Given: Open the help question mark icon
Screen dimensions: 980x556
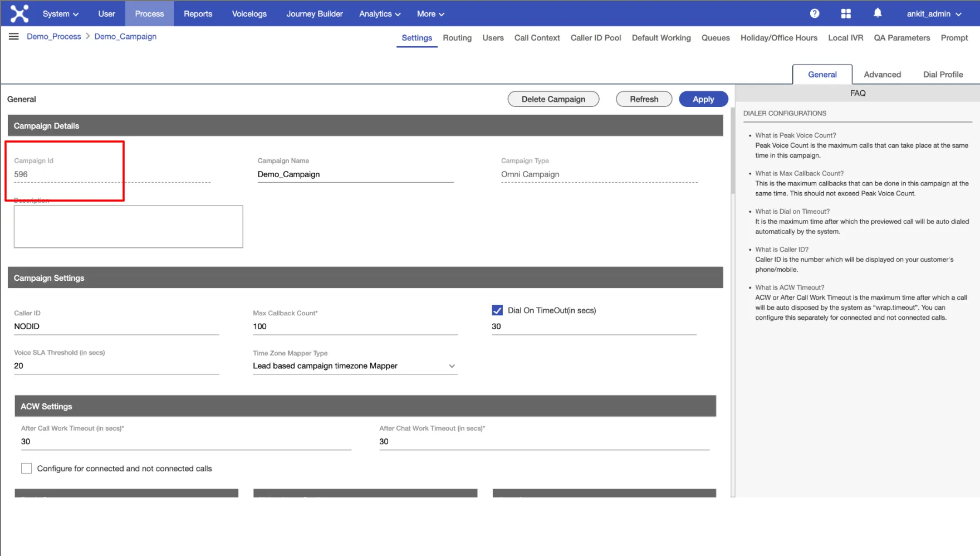Looking at the screenshot, I should coord(815,13).
